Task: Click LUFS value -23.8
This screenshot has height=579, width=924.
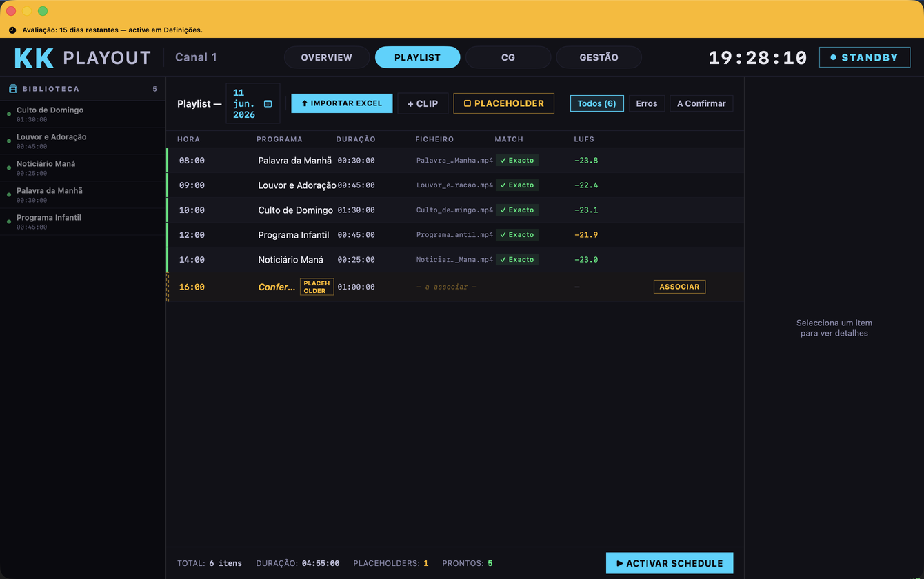Action: [x=586, y=161]
